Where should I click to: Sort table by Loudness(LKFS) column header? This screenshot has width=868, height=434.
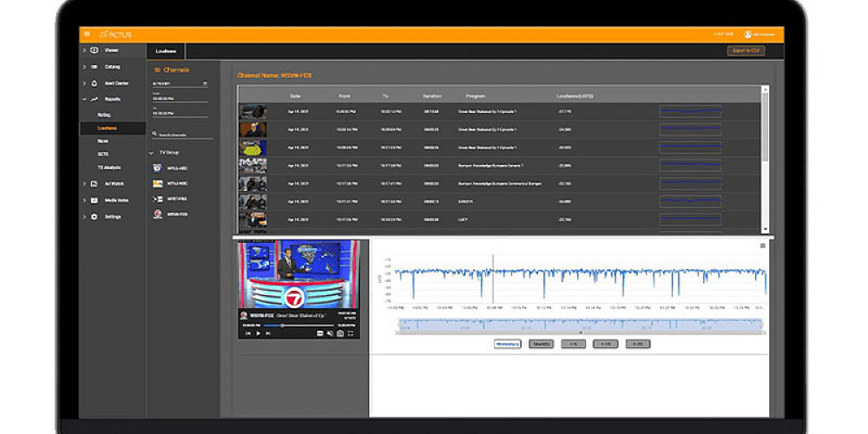pyautogui.click(x=575, y=95)
